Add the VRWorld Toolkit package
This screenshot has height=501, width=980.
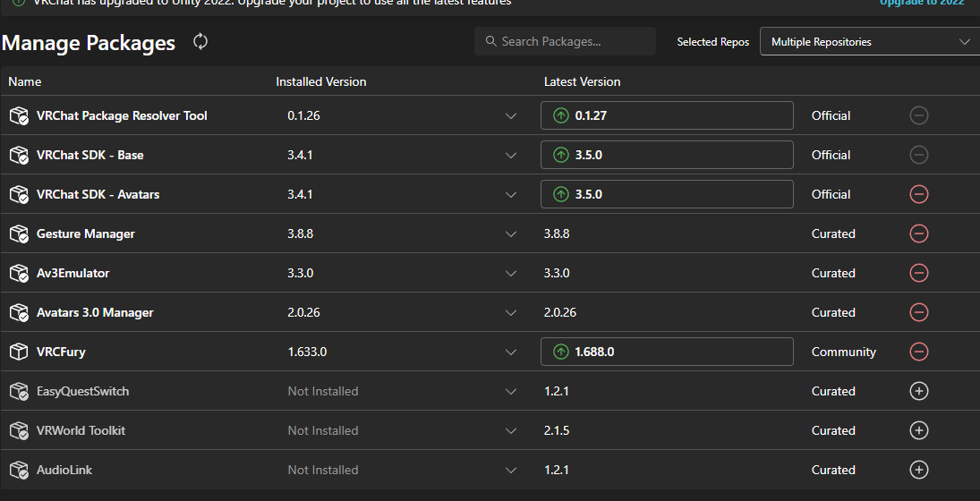tap(918, 430)
